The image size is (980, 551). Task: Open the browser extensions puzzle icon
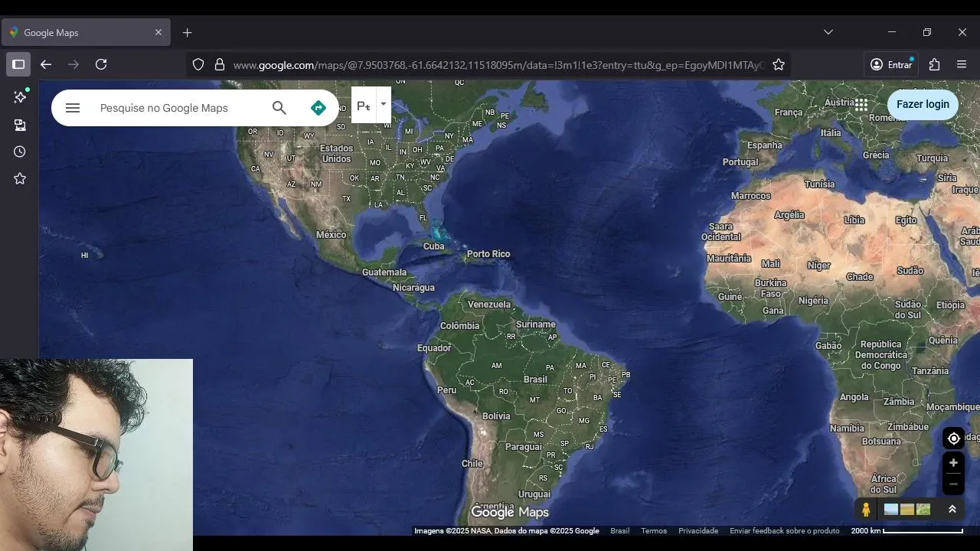click(934, 65)
